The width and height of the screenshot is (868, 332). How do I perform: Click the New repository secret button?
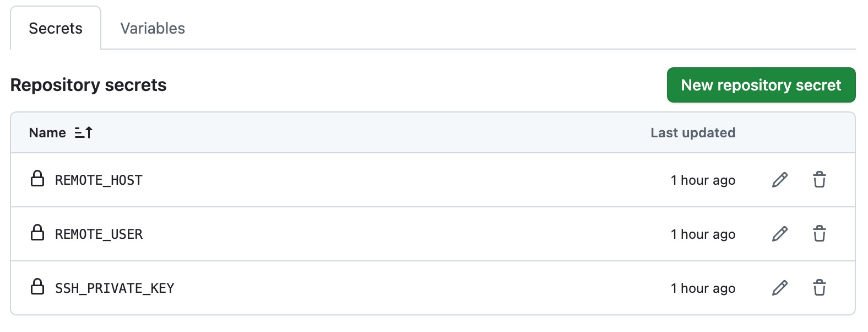point(761,85)
